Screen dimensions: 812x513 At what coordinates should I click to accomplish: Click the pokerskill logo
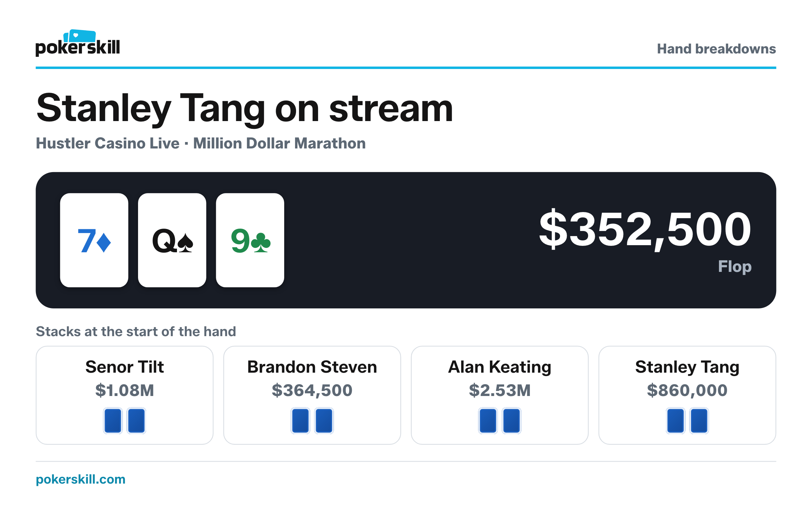[77, 43]
